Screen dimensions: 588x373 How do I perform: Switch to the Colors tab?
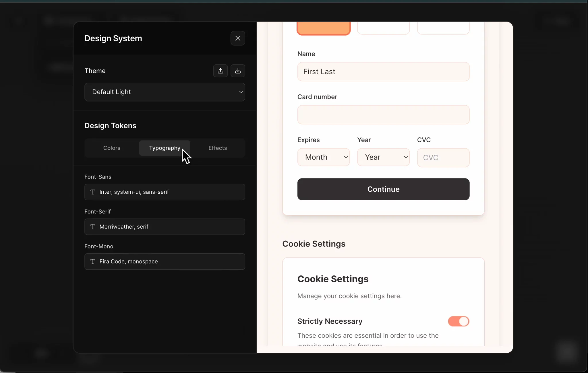tap(112, 148)
